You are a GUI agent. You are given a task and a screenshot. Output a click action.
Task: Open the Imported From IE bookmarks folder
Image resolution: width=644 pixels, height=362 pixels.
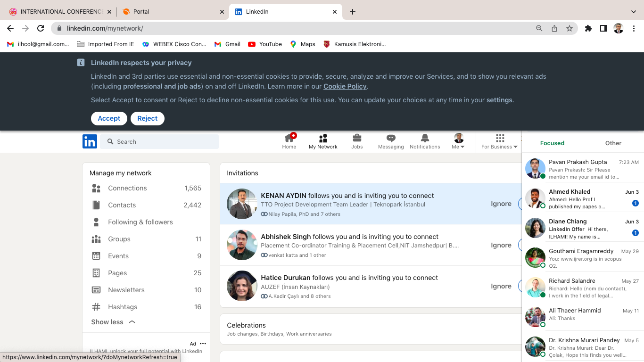(105, 44)
